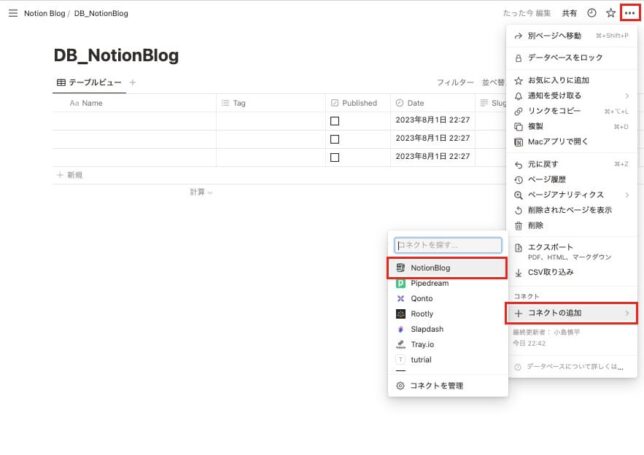Select 元に戻す undo menu item
This screenshot has height=455, width=644.
pyautogui.click(x=572, y=164)
